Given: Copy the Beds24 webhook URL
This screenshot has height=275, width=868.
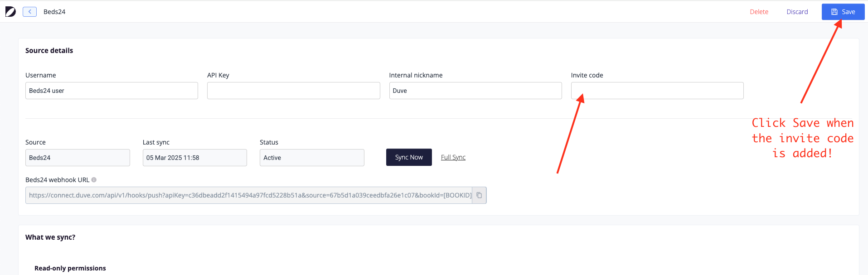Looking at the screenshot, I should (479, 195).
